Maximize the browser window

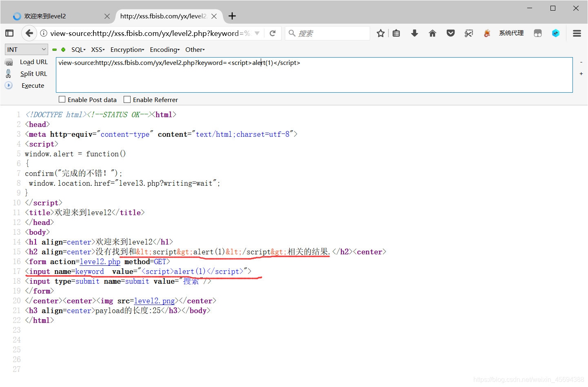(x=553, y=8)
